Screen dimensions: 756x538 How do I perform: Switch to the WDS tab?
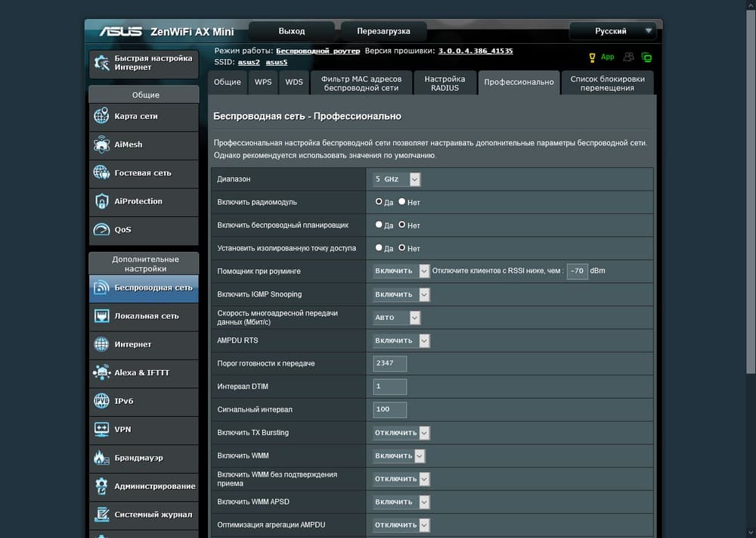pyautogui.click(x=293, y=82)
